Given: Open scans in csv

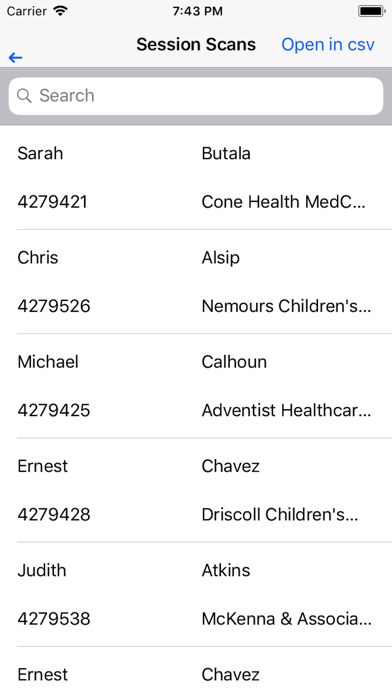Looking at the screenshot, I should pos(328,44).
